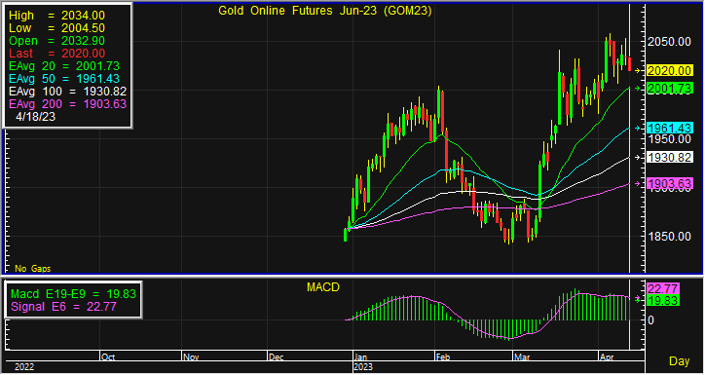Select EAvg 200 = 1903.63 legend entry

coord(67,104)
